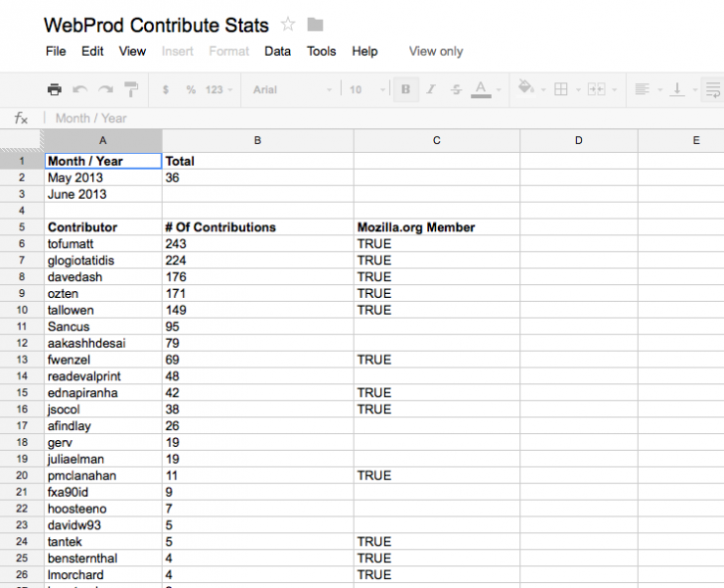
Task: Expand borders dropdown arrow
Action: coord(578,89)
